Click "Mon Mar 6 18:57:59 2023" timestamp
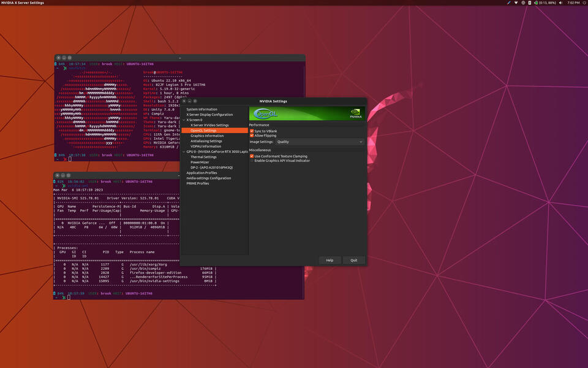Viewport: 588px width, 368px height. [78, 190]
